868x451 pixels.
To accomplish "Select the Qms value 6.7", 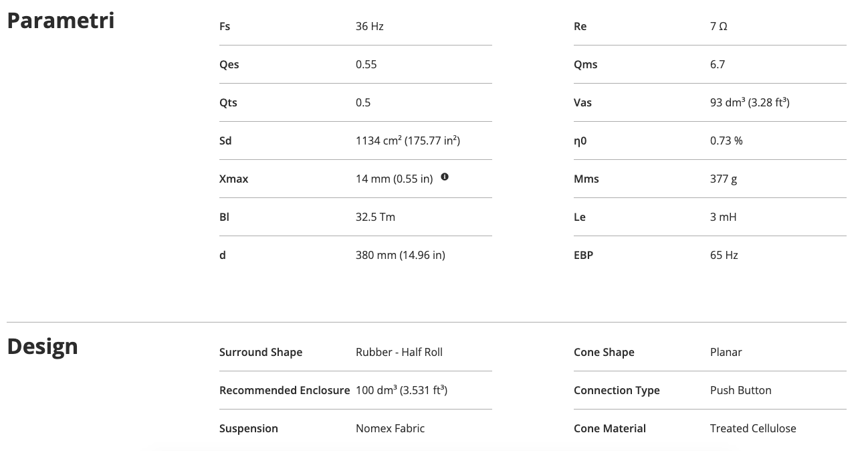I will (x=717, y=65).
